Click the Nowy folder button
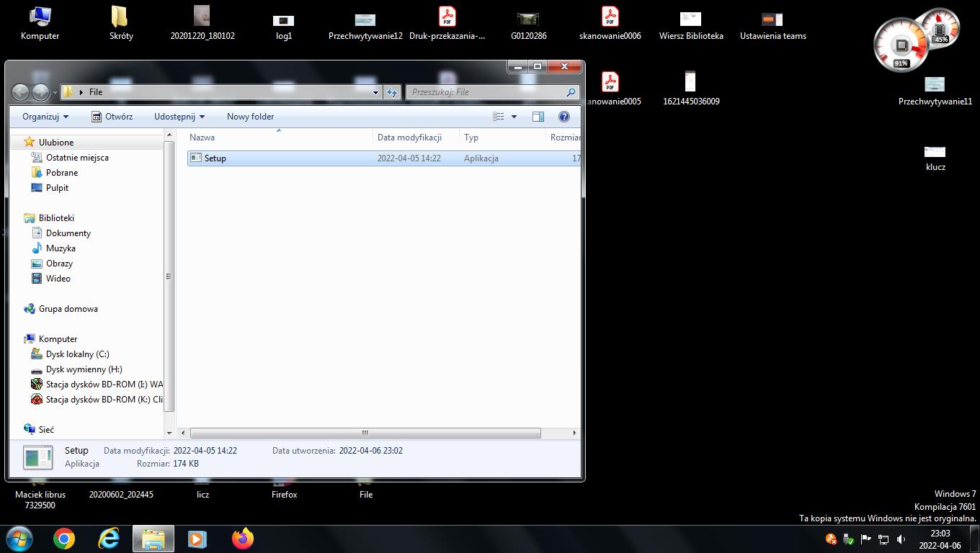This screenshot has height=553, width=980. [250, 117]
